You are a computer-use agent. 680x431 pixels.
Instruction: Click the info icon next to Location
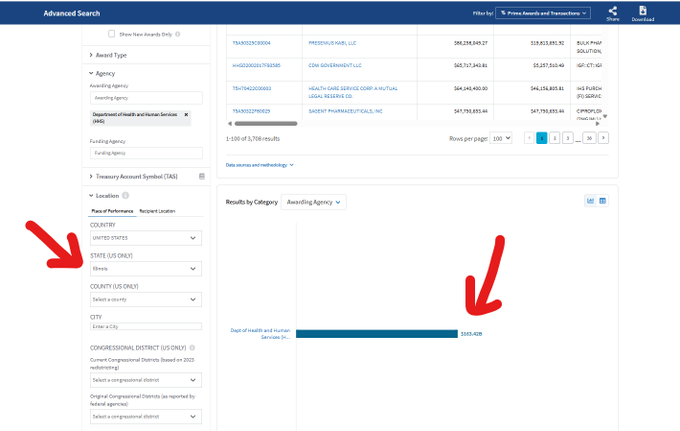click(x=125, y=195)
